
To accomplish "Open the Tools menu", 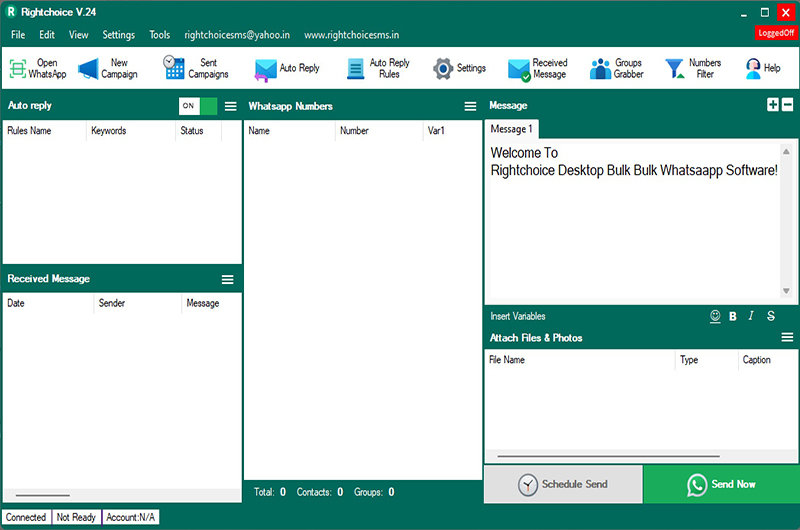I will (160, 35).
